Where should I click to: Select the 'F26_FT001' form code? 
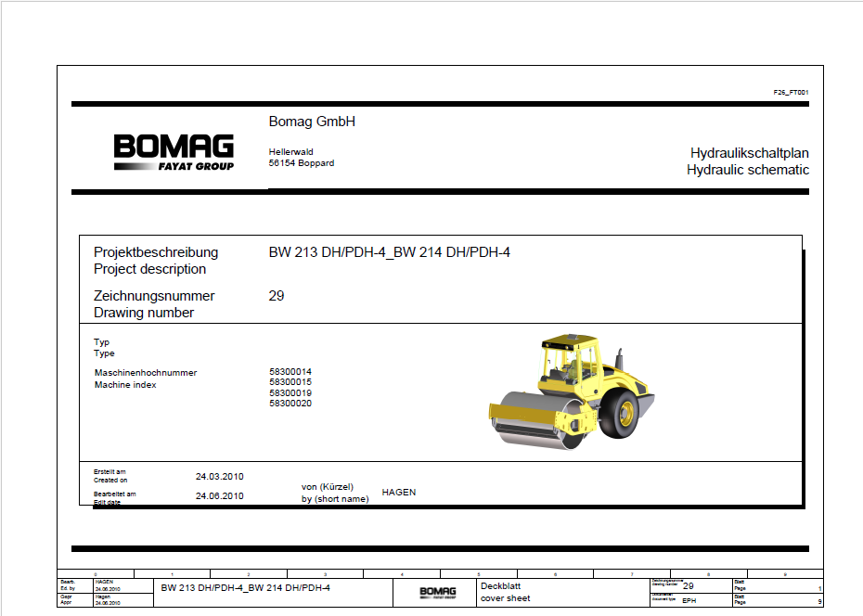point(791,93)
